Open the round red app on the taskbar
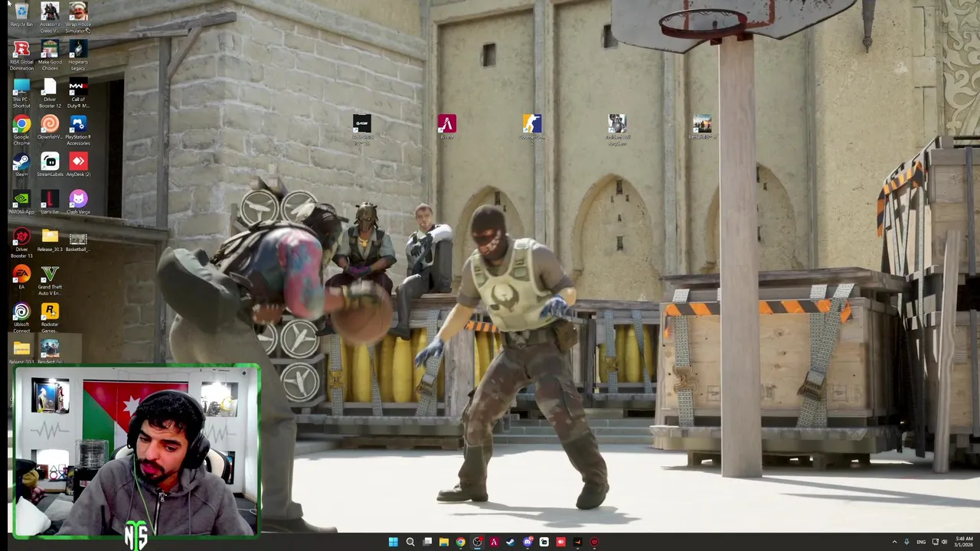The height and width of the screenshot is (551, 980). pos(594,542)
